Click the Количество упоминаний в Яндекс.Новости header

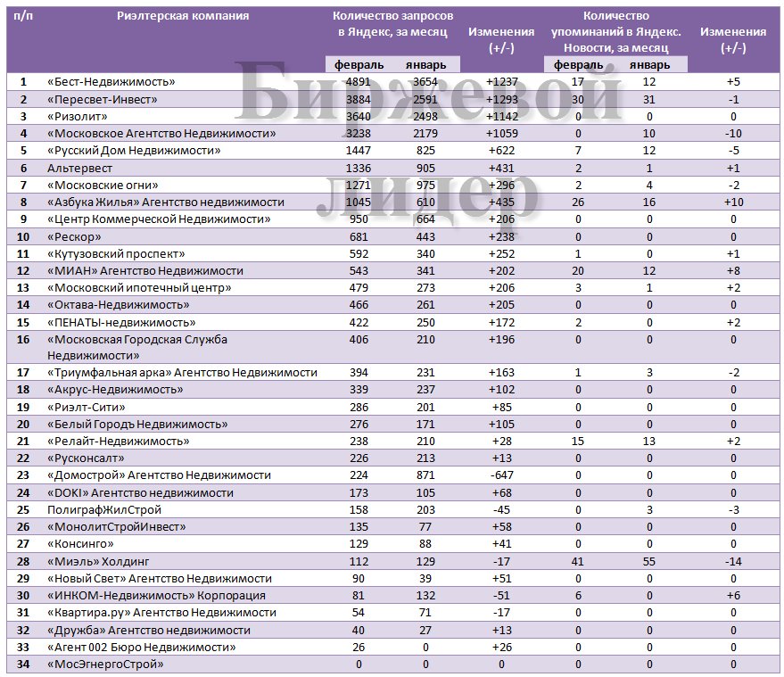click(616, 32)
